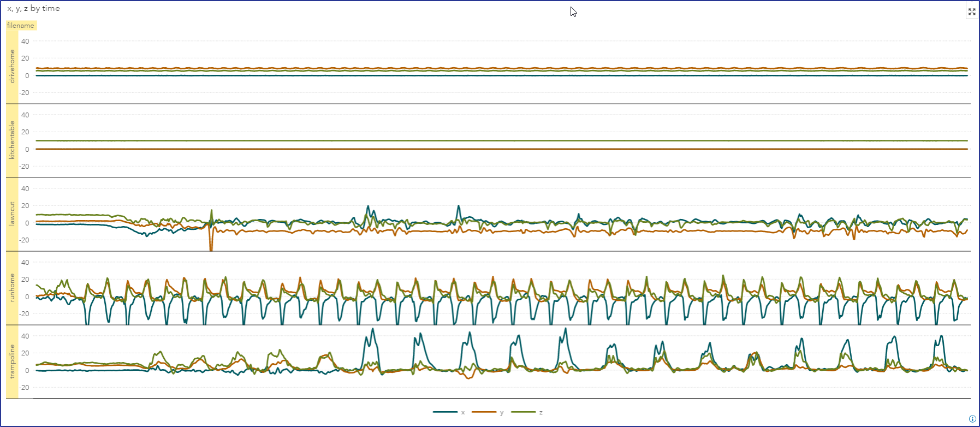Click the 0 axis tick in runhome row
Screen dimensions: 980x427
[27, 296]
